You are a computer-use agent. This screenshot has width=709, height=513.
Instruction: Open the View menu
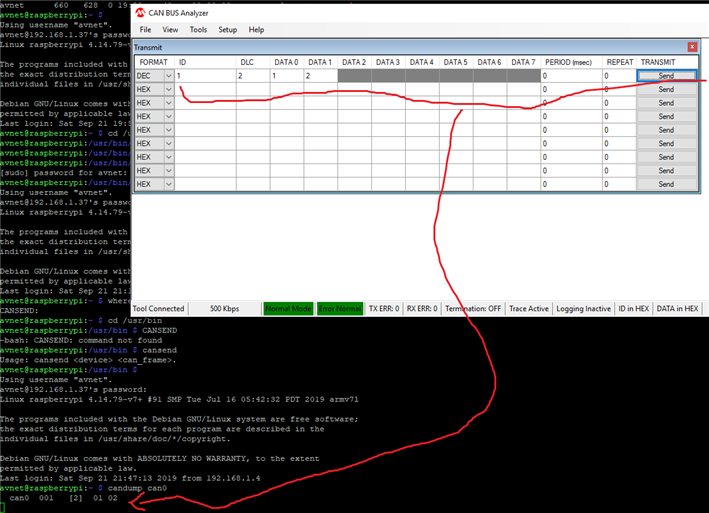point(170,30)
